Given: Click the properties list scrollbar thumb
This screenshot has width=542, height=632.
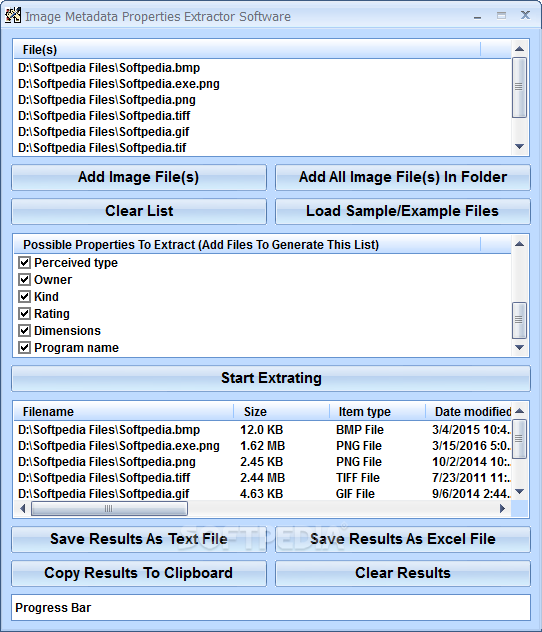Looking at the screenshot, I should 519,320.
